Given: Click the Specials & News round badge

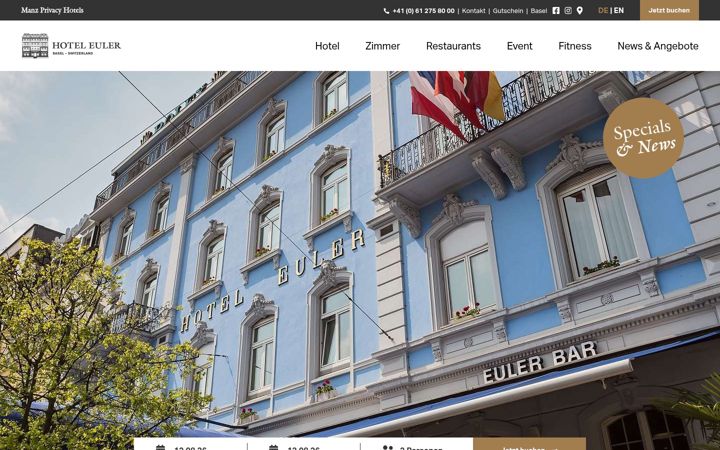Looking at the screenshot, I should 643,138.
